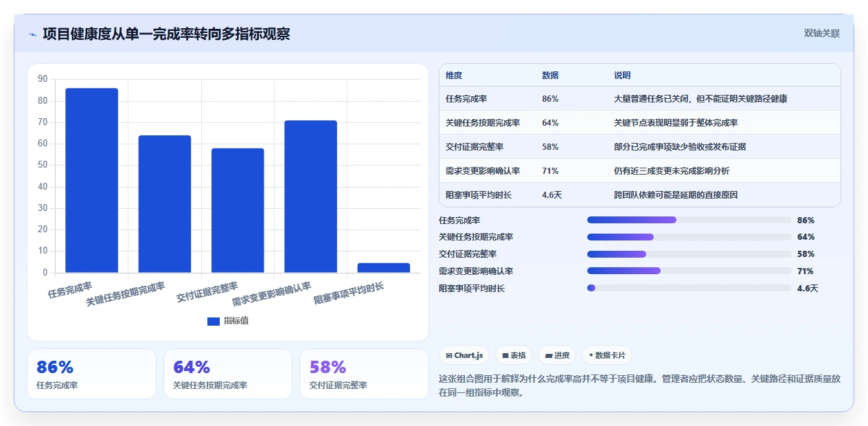Click table cell 交付证据完整率 in 维度 column

pyautogui.click(x=475, y=147)
